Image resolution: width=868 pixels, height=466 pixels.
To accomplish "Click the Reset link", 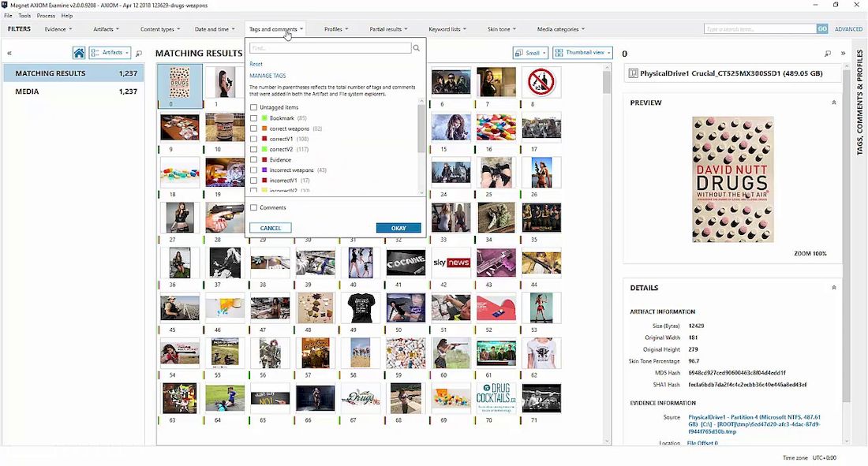I will 256,64.
